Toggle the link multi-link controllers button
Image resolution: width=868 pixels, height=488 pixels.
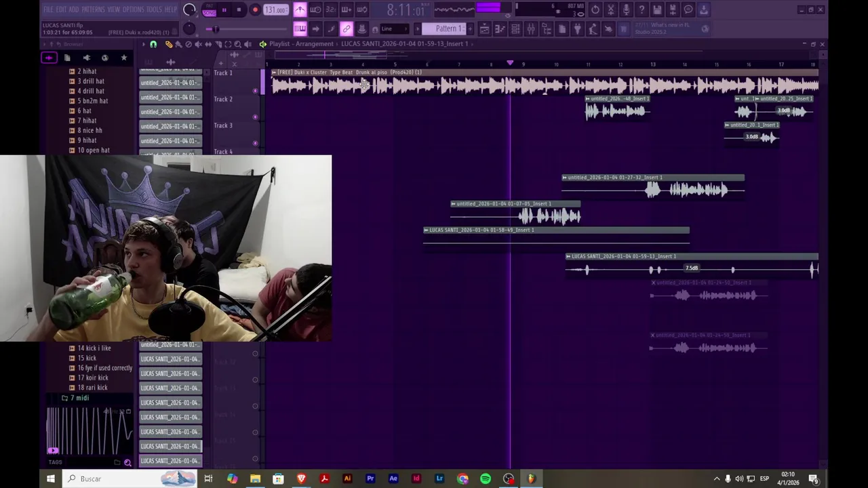(347, 28)
